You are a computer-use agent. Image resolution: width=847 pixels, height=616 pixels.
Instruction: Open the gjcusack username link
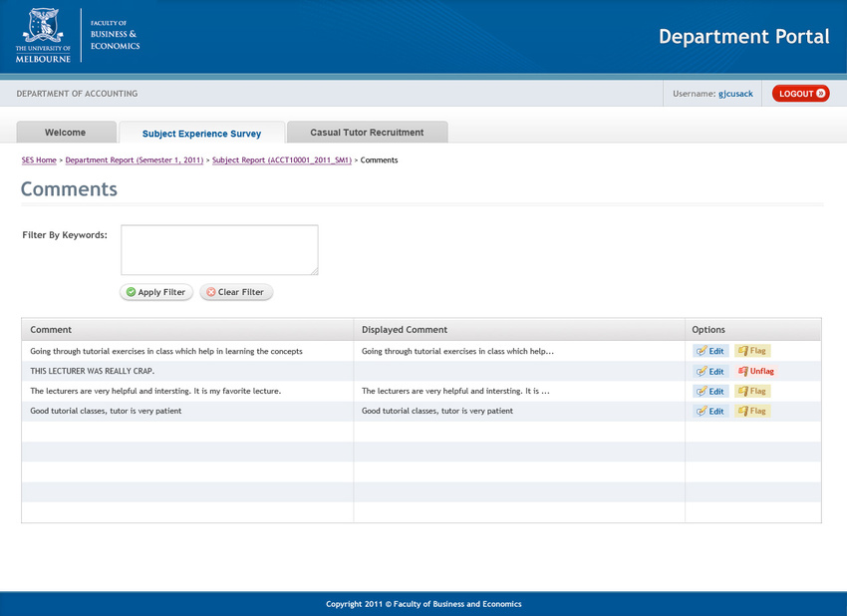point(735,94)
